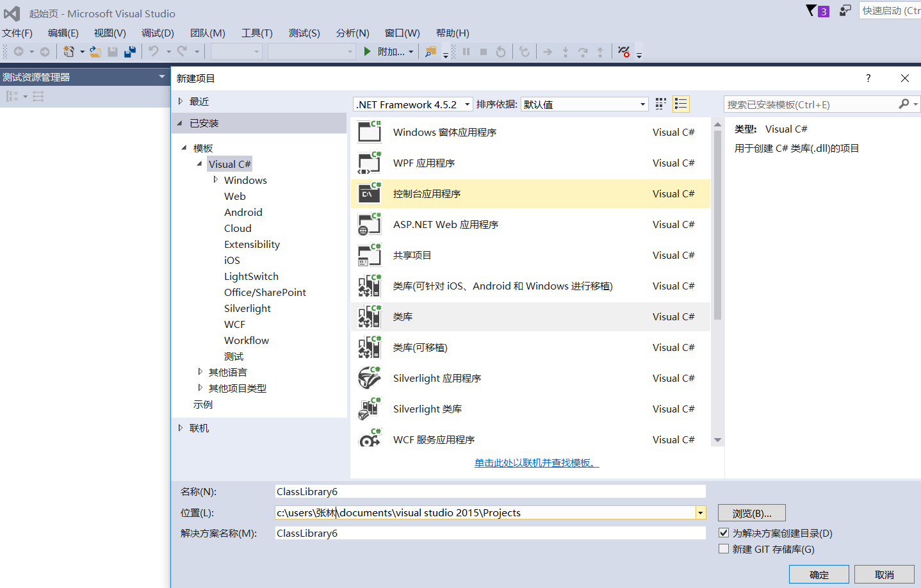Image resolution: width=921 pixels, height=588 pixels.
Task: Click the 取消 button
Action: [x=884, y=575]
